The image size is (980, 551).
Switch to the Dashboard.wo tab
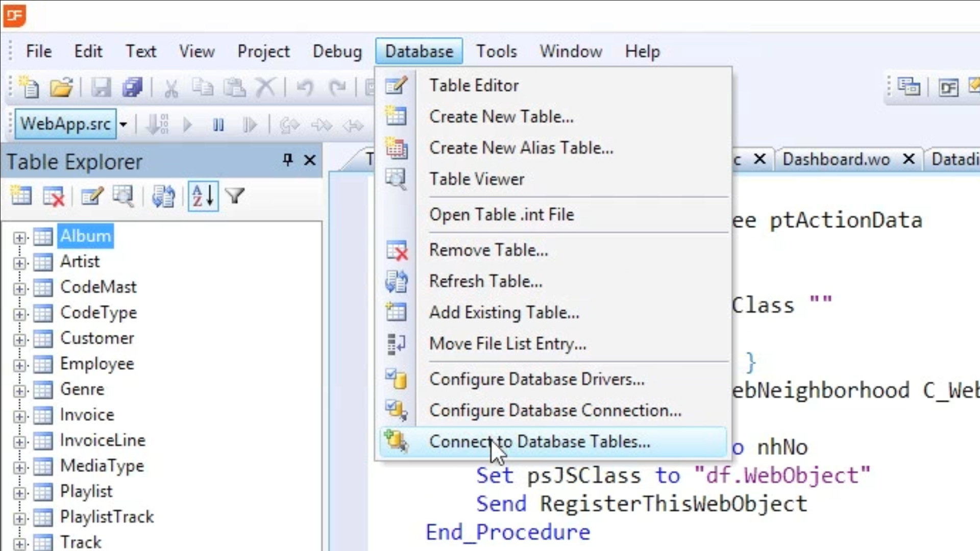pyautogui.click(x=836, y=160)
